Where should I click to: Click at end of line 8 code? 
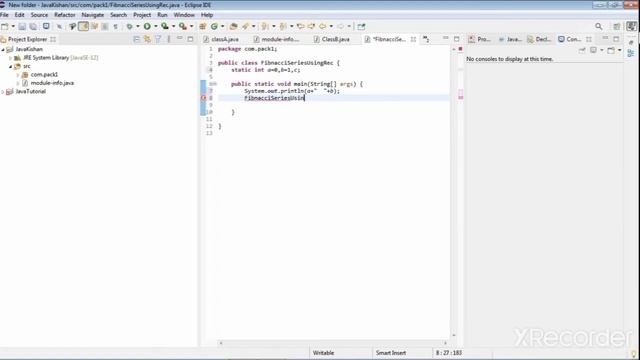coord(305,98)
